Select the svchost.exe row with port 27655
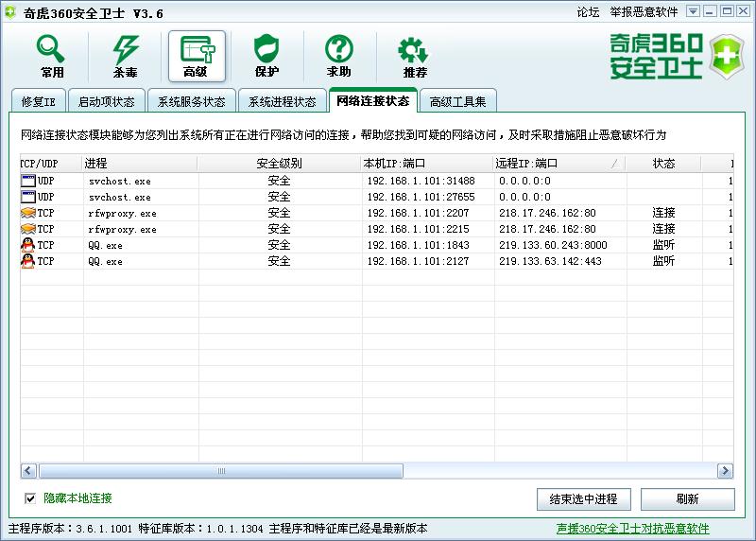 coord(376,197)
